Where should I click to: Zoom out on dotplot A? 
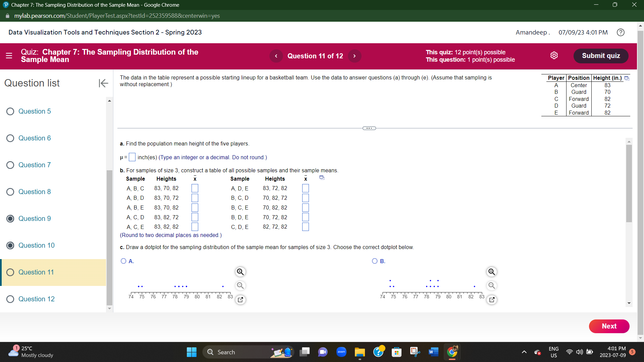tap(240, 286)
